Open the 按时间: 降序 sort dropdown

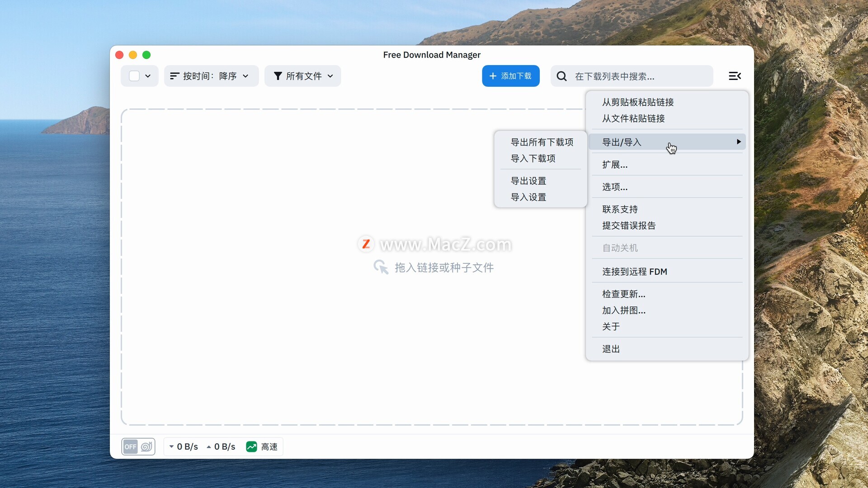(x=211, y=76)
